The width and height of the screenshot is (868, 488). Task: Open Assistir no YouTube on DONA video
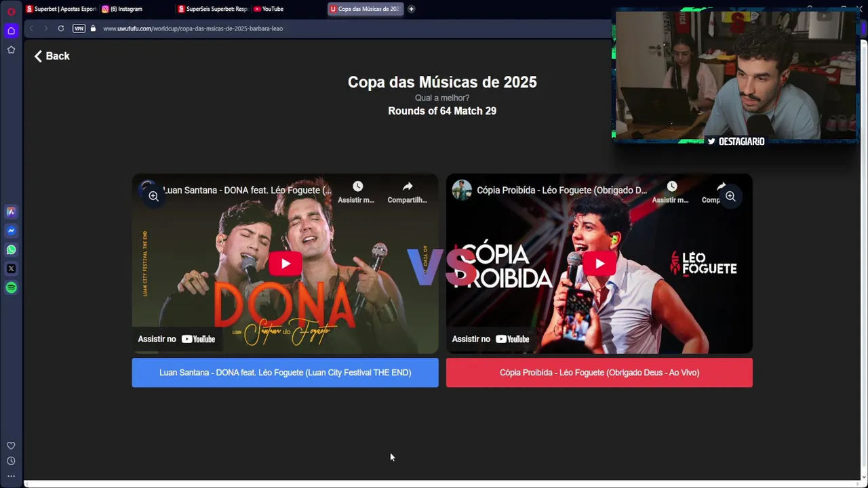(176, 339)
